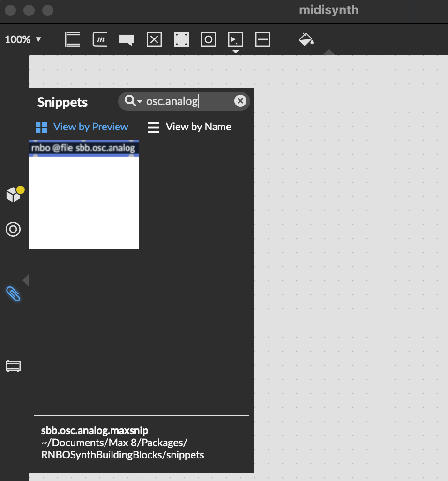Click the Snippets panel heading
Screen dimensions: 448x481
(62, 103)
